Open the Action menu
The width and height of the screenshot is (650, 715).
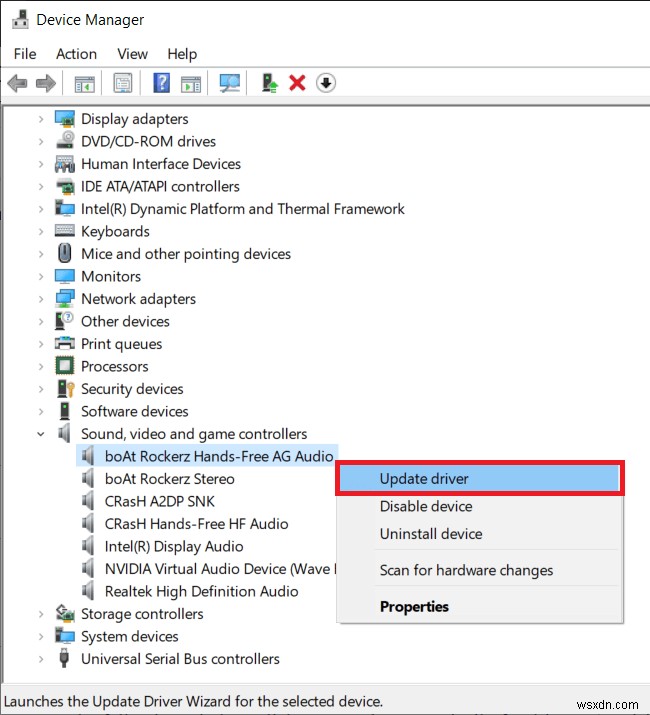77,54
